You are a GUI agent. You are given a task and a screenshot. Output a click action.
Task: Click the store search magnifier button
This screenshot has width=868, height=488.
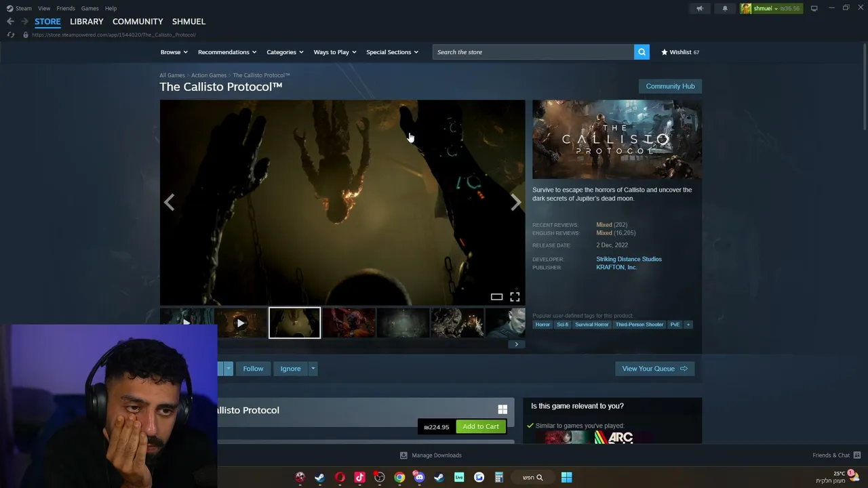pyautogui.click(x=642, y=52)
